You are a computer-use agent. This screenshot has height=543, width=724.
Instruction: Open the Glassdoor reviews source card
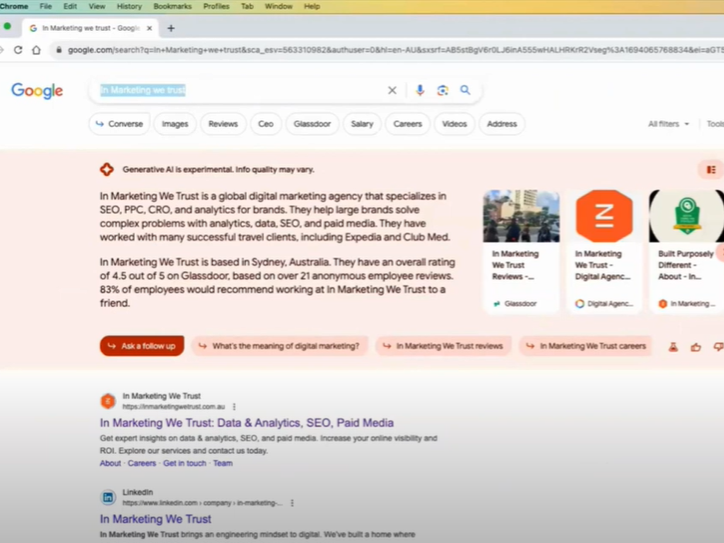pos(521,252)
